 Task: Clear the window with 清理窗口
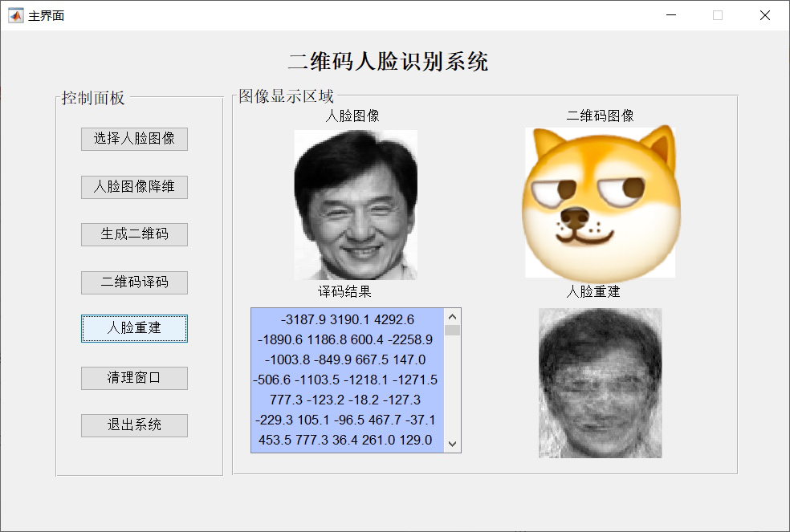point(134,378)
